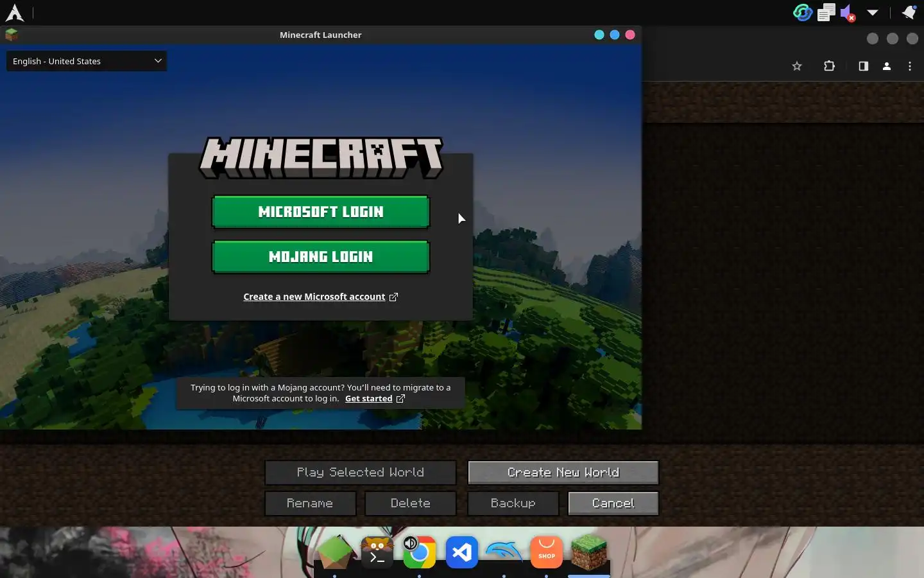
Task: Click the muted volume tray icon
Action: click(x=848, y=12)
